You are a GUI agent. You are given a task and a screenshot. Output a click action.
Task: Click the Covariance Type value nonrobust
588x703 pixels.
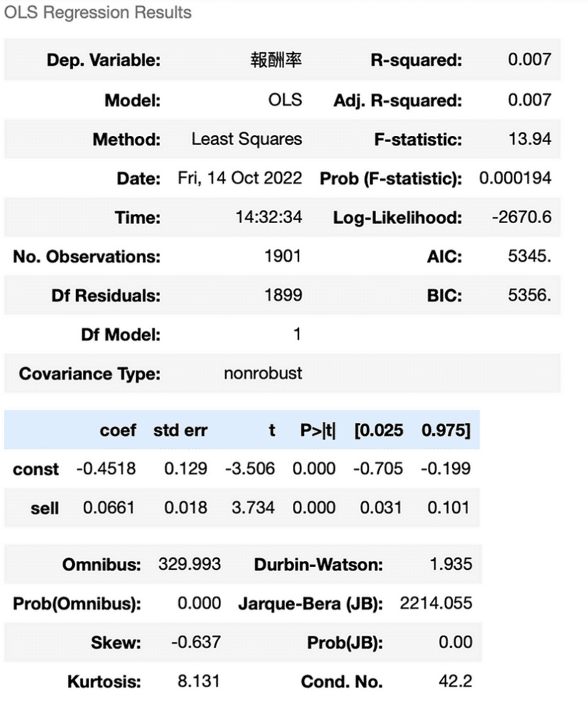(263, 374)
